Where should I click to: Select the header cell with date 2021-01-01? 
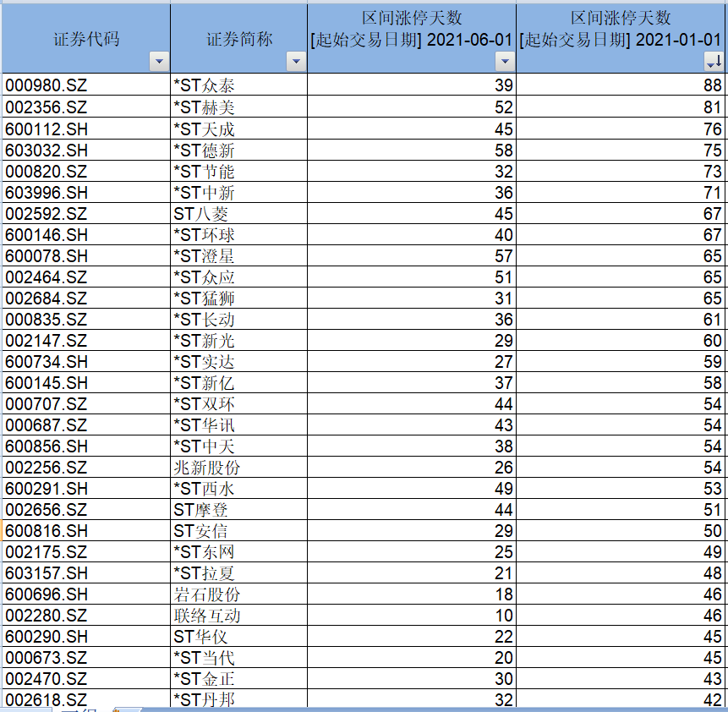[x=621, y=39]
